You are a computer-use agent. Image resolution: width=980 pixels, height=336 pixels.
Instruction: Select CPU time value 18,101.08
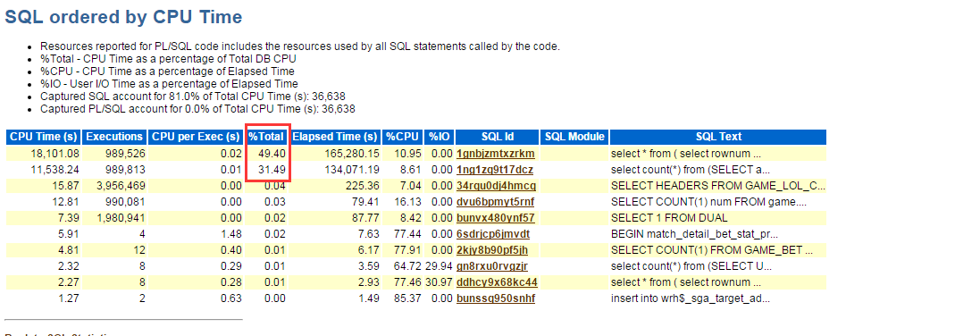coord(54,154)
